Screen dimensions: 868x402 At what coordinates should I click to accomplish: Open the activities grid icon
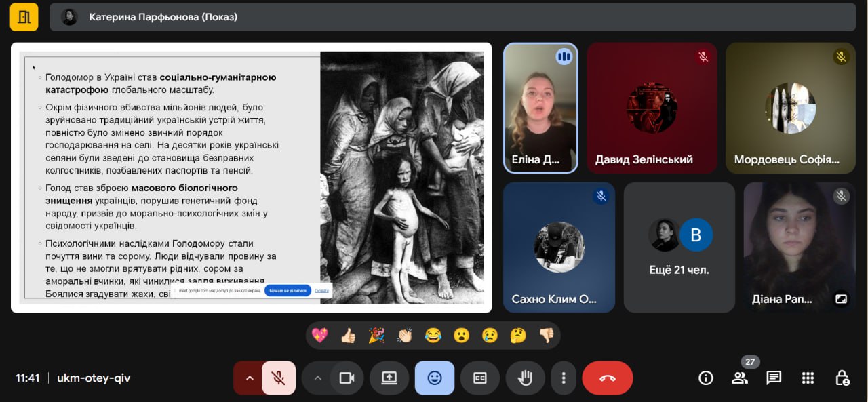808,378
